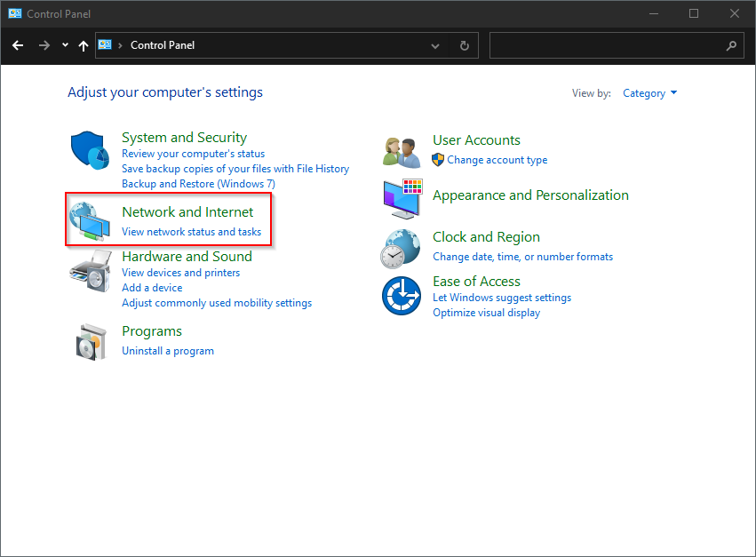Click the Appearance and Personalization monitor icon
The image size is (756, 557).
(403, 198)
